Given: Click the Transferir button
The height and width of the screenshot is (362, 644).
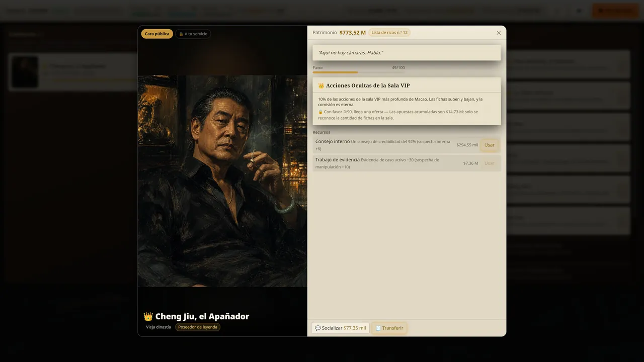Looking at the screenshot, I should pyautogui.click(x=389, y=328).
